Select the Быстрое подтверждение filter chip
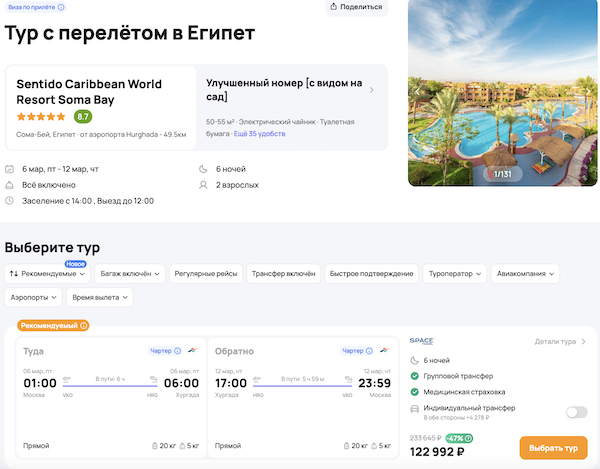600x469 pixels. (x=371, y=273)
